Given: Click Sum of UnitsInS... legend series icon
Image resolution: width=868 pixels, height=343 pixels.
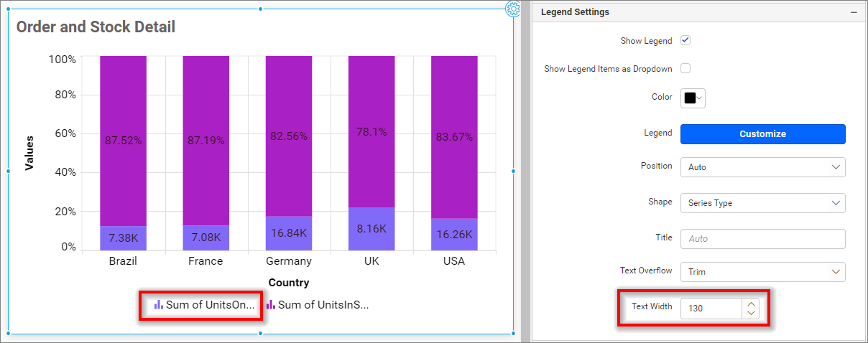Looking at the screenshot, I should pyautogui.click(x=271, y=305).
